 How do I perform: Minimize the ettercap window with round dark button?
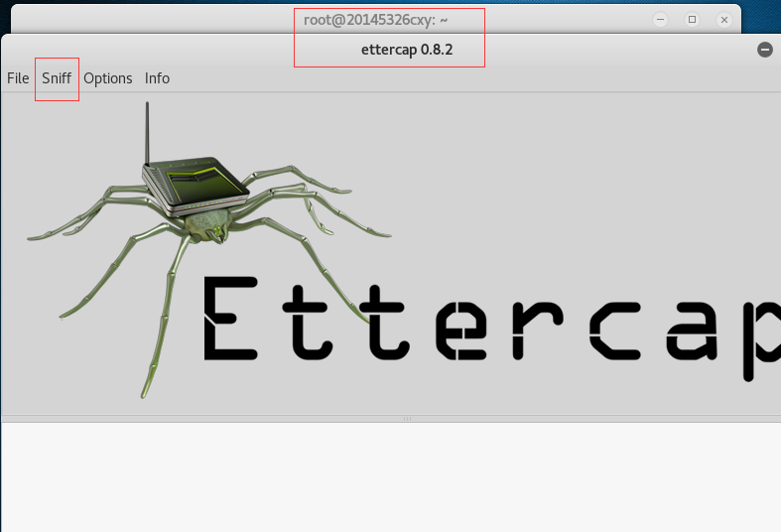point(765,50)
